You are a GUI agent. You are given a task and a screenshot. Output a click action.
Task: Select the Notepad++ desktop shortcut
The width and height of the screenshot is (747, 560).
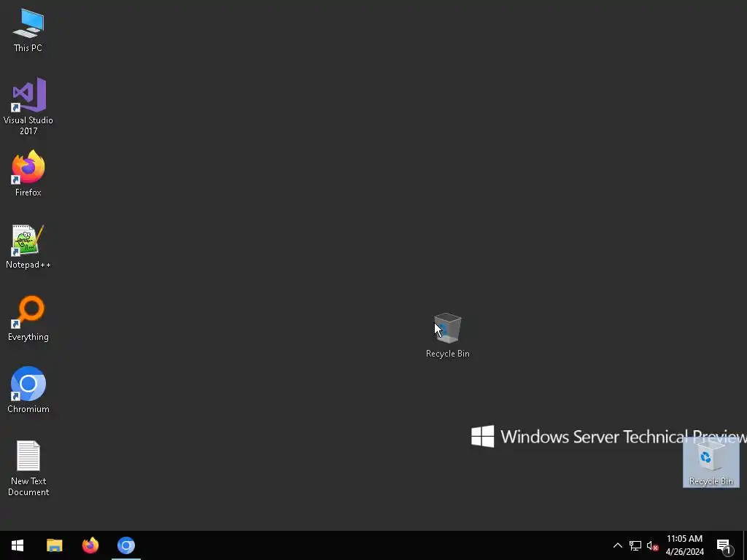pos(28,246)
